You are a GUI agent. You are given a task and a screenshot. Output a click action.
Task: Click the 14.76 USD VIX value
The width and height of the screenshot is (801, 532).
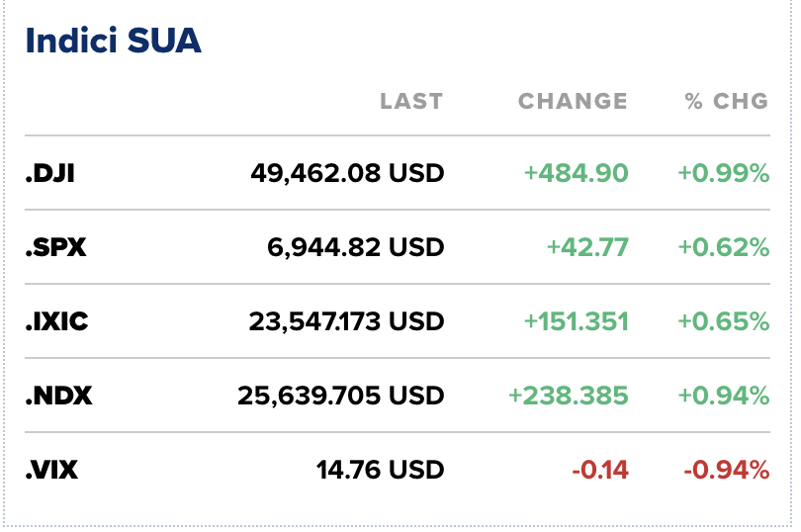[381, 470]
